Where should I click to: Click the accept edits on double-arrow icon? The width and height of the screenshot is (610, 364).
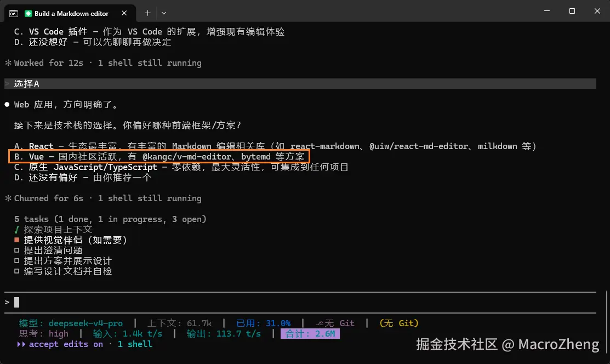tap(21, 344)
